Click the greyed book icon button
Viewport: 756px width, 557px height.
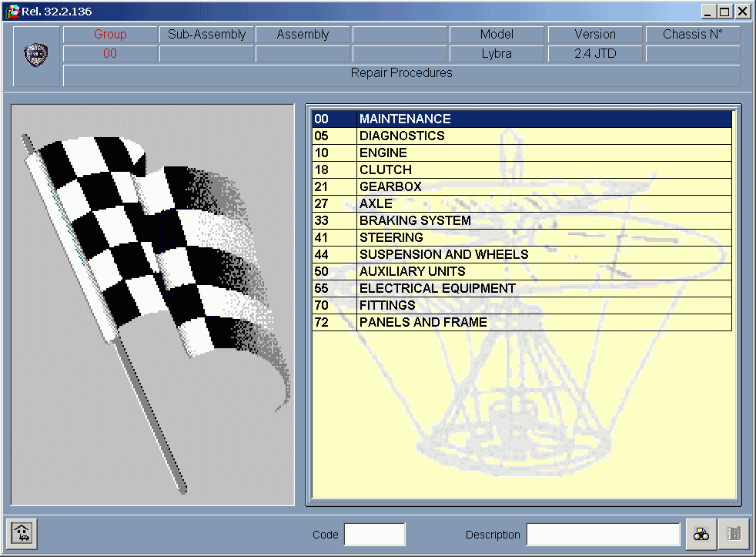(734, 534)
